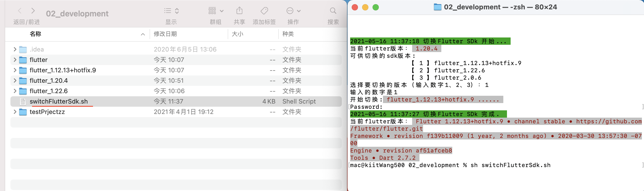Expand the flutter_1.22.6 folder
This screenshot has width=644, height=191.
(x=15, y=91)
